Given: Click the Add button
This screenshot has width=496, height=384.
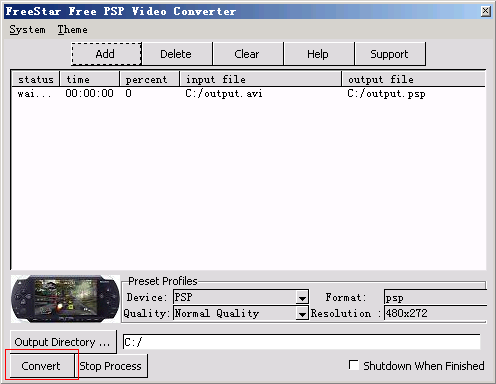Looking at the screenshot, I should coord(106,54).
